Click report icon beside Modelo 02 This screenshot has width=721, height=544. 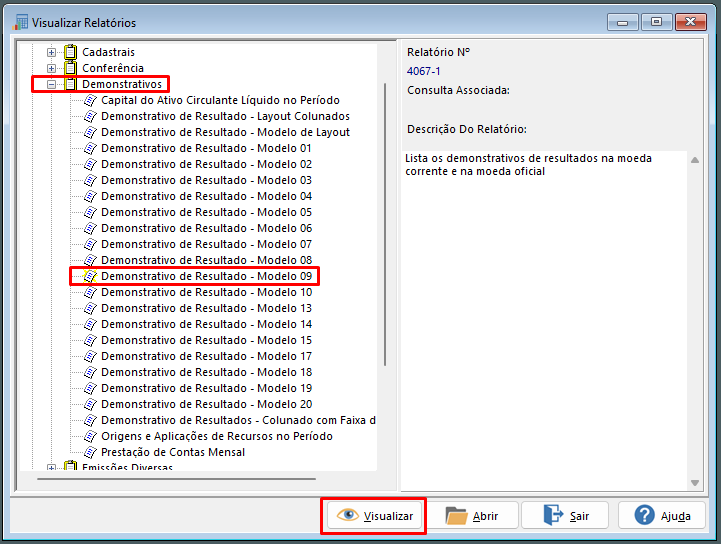pyautogui.click(x=91, y=164)
